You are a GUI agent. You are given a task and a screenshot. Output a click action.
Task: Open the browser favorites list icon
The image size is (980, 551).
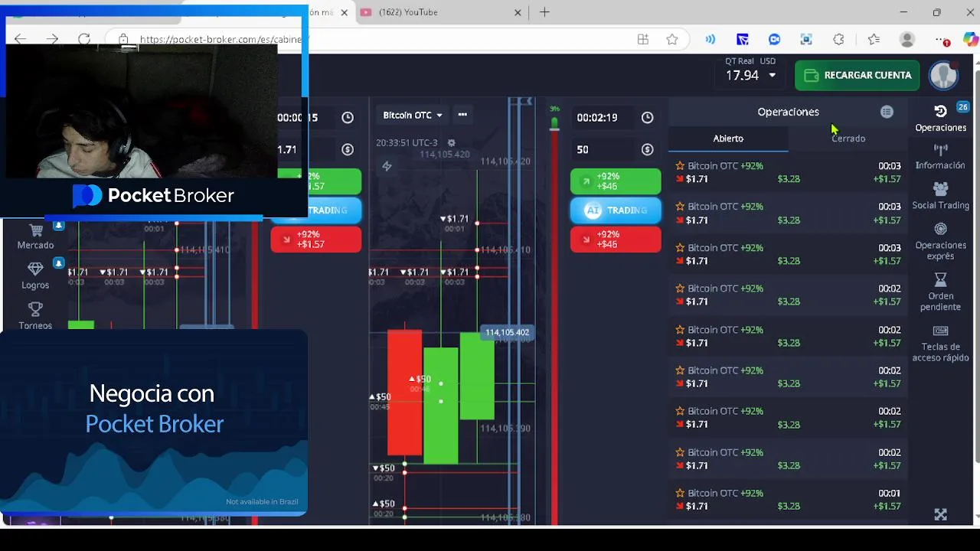pyautogui.click(x=874, y=39)
